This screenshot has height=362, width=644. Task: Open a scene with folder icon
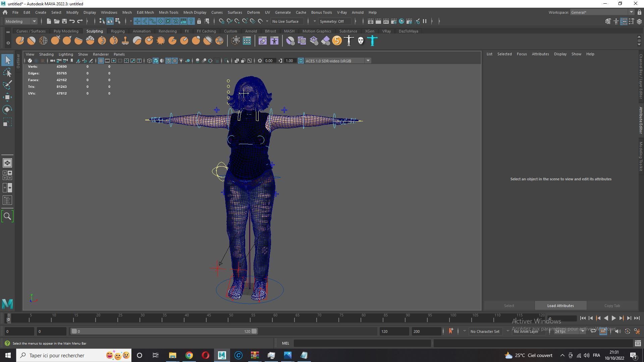[x=56, y=21]
